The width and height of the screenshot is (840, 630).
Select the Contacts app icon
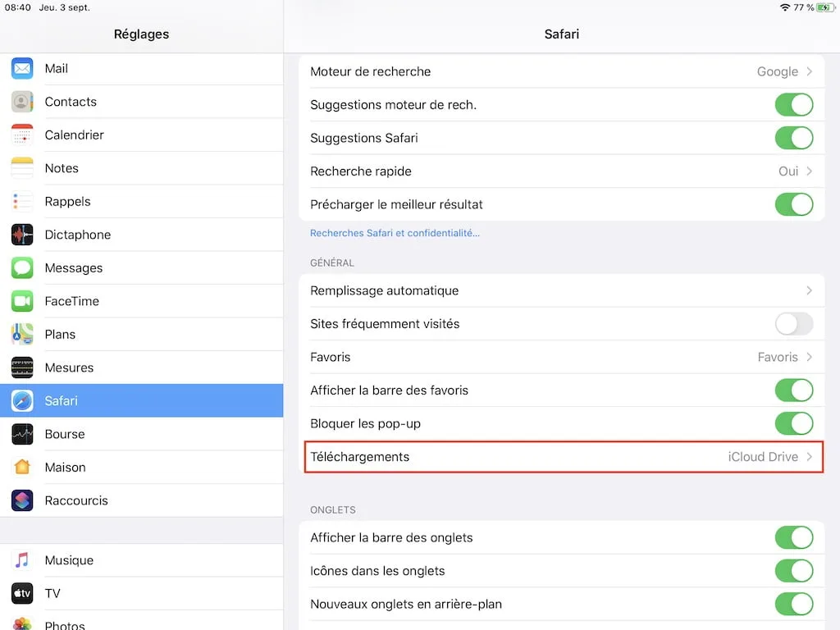pos(21,102)
